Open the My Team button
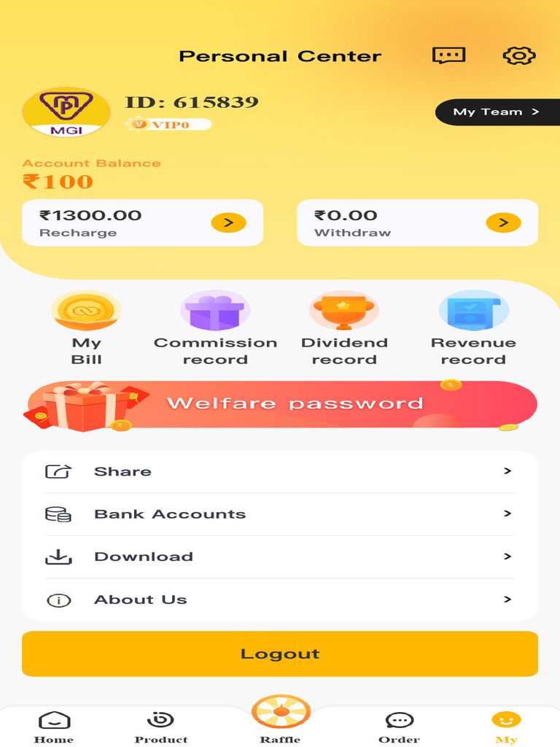The image size is (560, 747). [x=497, y=112]
